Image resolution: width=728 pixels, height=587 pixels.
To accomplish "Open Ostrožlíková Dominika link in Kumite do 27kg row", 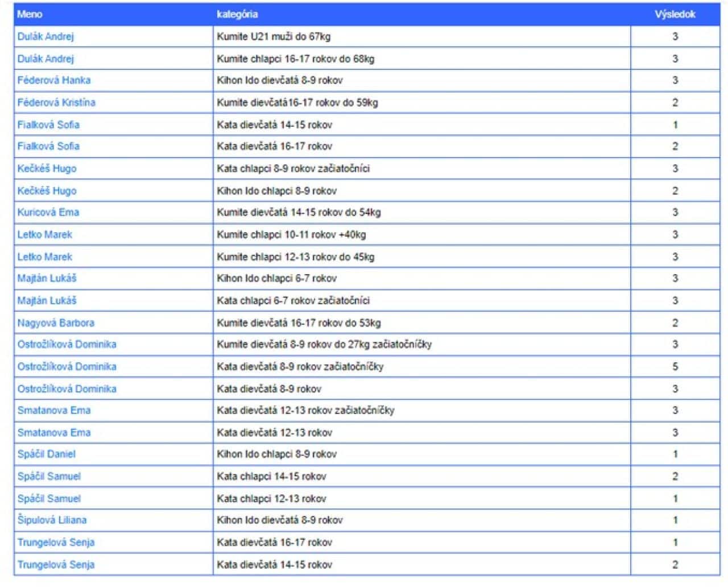I will [x=67, y=344].
